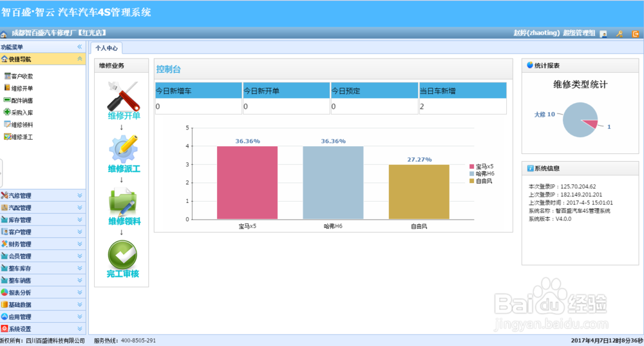Click the 统计报表 panel globe icon

point(530,65)
